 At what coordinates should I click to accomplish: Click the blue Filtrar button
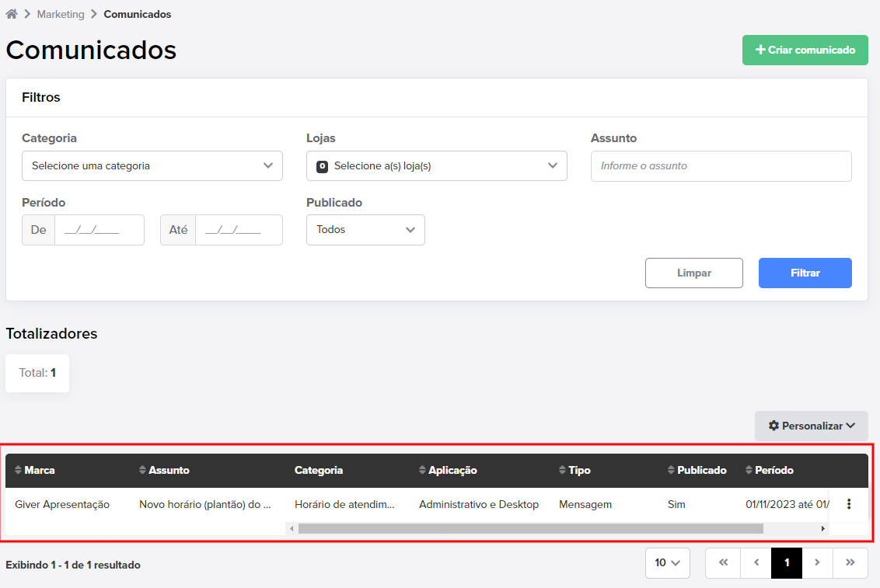[805, 273]
